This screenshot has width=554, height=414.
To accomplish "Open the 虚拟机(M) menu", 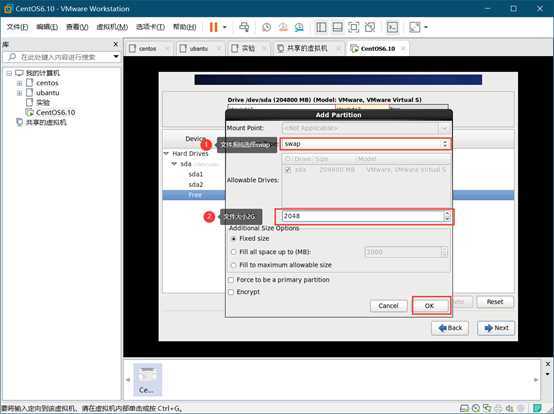I will coord(112,27).
